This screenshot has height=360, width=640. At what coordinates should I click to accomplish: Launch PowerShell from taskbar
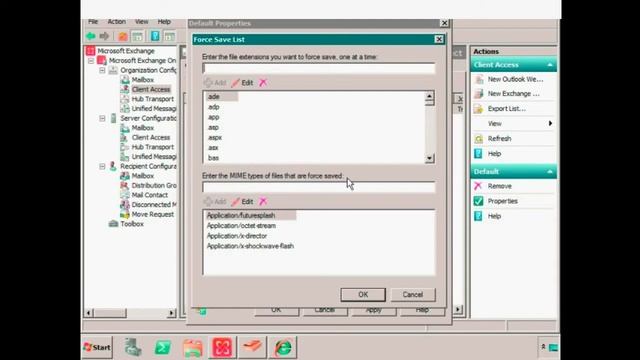click(163, 348)
